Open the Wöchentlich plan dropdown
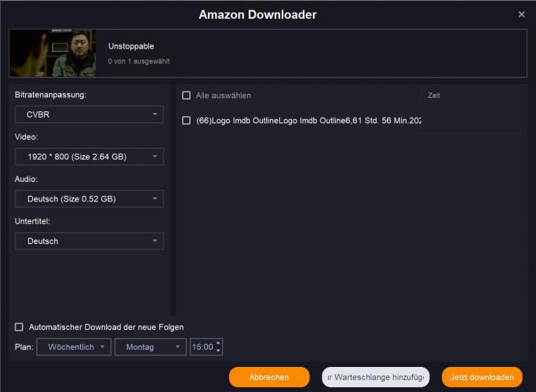The height and width of the screenshot is (392, 536). 74,347
